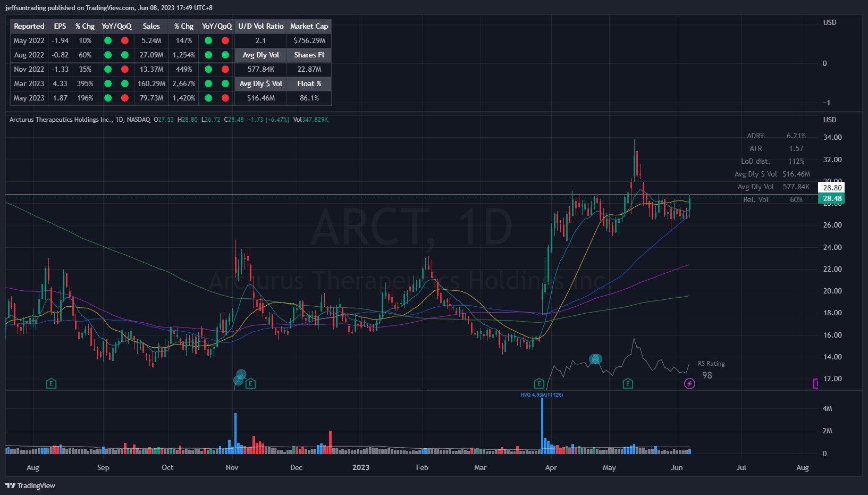
Task: Click the LoD dist. value 112%
Action: tap(796, 161)
